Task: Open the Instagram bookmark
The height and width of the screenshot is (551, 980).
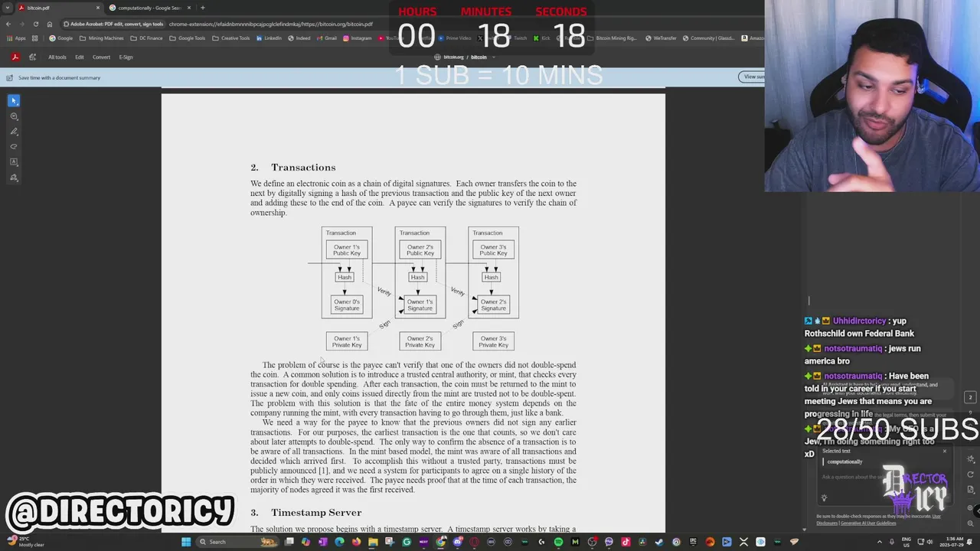Action: tap(358, 38)
